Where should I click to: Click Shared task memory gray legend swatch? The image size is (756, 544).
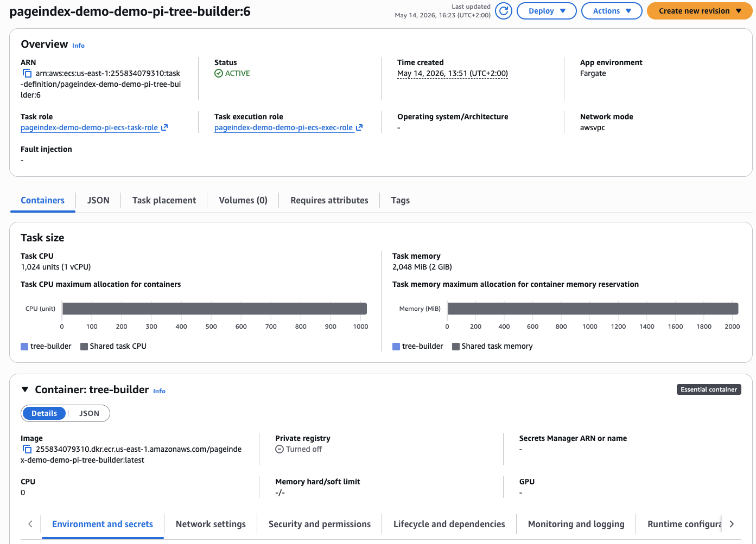pos(456,347)
